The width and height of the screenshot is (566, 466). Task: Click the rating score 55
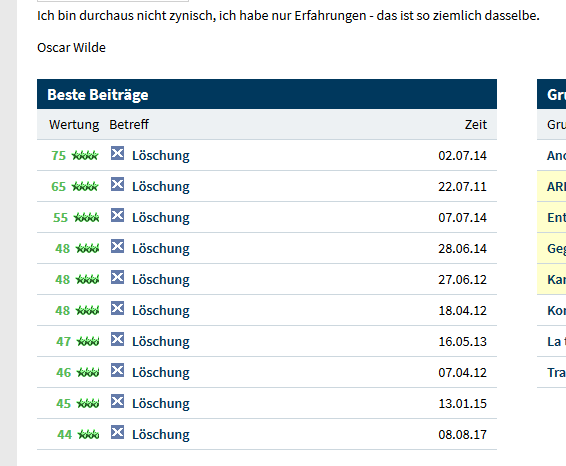pyautogui.click(x=60, y=218)
